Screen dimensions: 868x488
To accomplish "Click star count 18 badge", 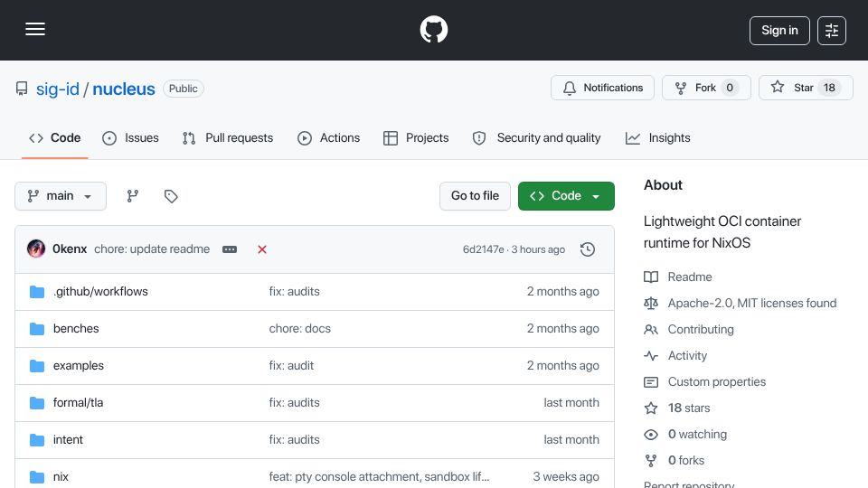I will 829,88.
